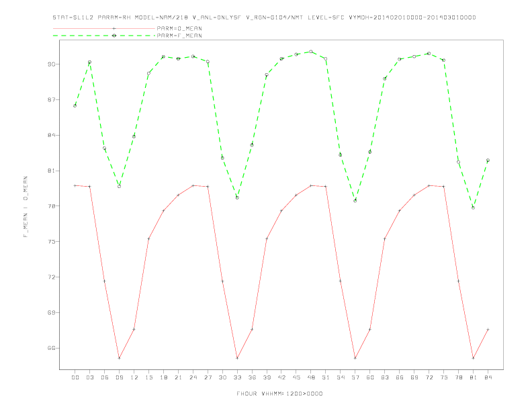Click the red solid legend line sample

(x=104, y=28)
